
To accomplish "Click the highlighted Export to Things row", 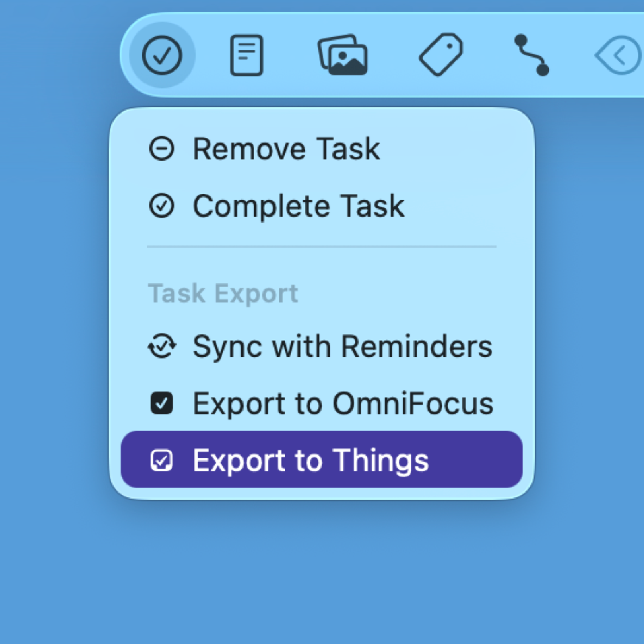I will [322, 460].
